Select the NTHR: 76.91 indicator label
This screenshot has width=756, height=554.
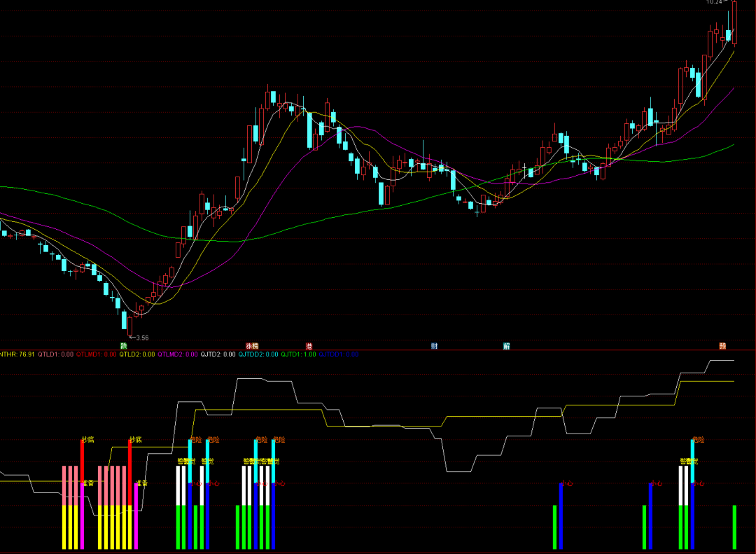[17, 354]
